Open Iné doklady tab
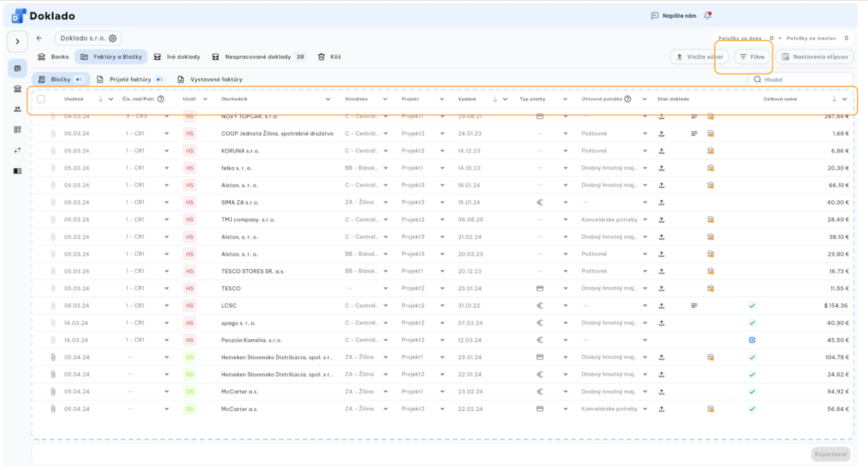The height and width of the screenshot is (470, 868). [177, 56]
